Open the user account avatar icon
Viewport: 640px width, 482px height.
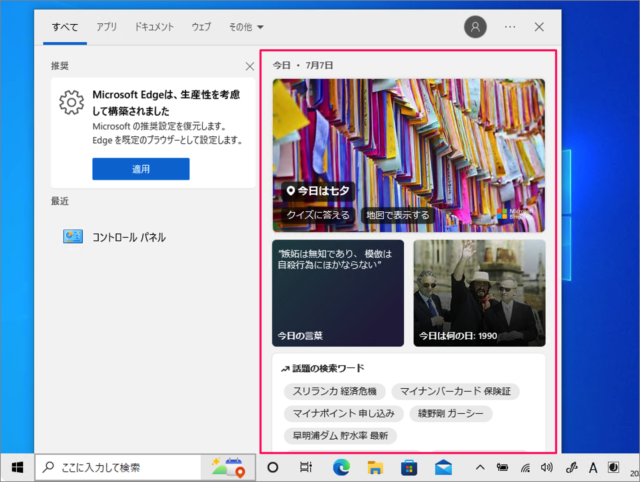(475, 27)
